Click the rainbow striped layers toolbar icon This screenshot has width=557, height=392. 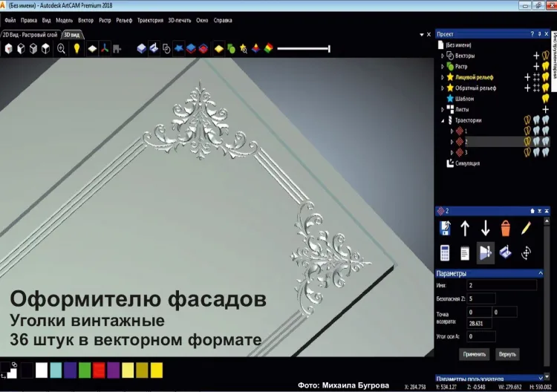[269, 48]
